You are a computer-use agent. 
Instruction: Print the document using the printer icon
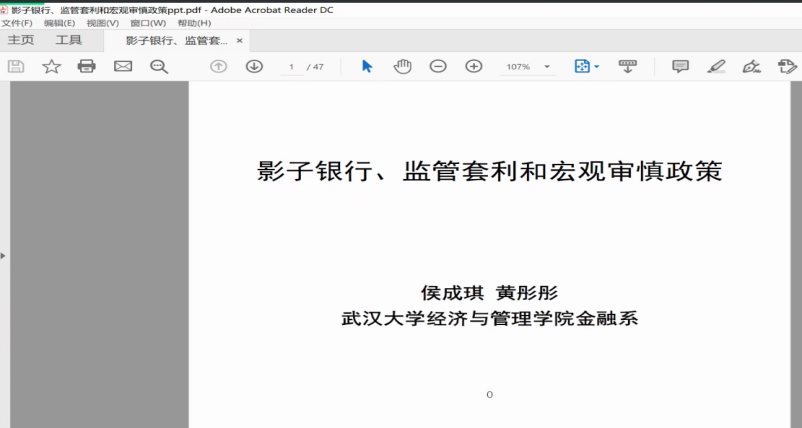pyautogui.click(x=87, y=66)
